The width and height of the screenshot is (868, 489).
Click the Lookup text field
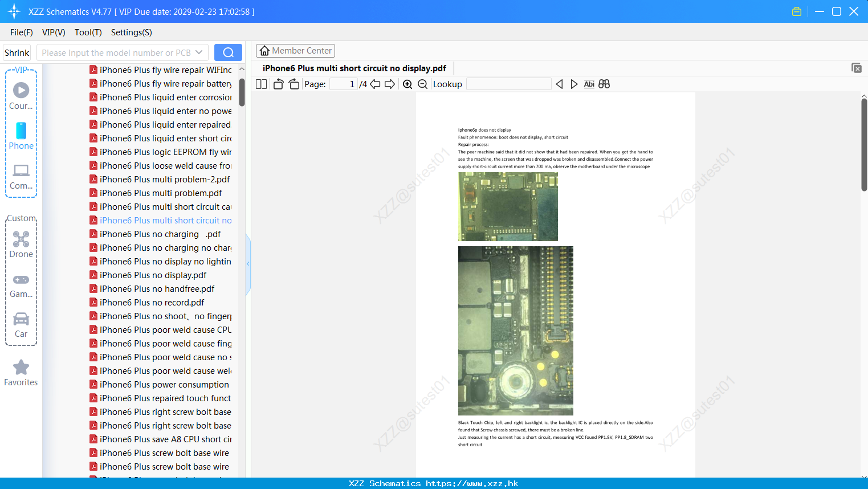pos(509,84)
